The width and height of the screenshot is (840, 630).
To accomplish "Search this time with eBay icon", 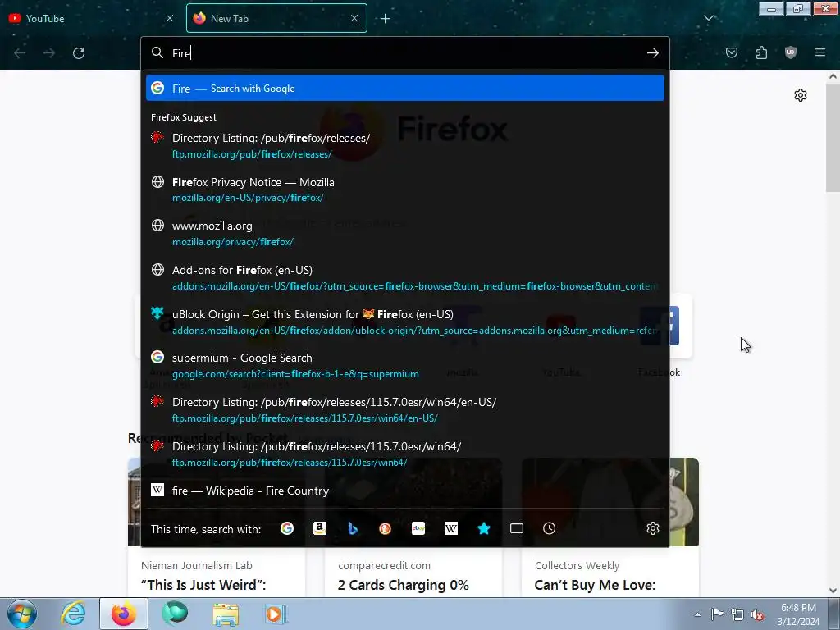I will pos(418,529).
